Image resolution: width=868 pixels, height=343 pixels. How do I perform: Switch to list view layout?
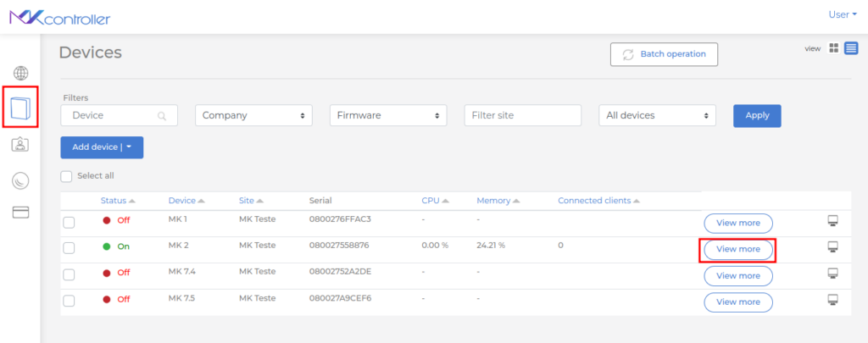click(850, 49)
